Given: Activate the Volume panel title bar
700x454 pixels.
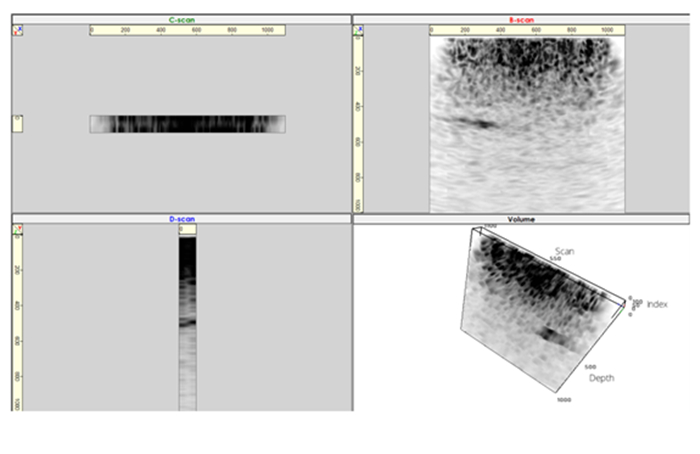Looking at the screenshot, I should [520, 218].
